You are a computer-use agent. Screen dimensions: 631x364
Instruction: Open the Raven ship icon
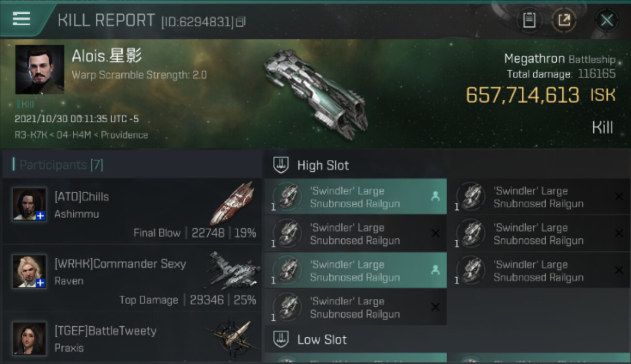click(x=233, y=270)
